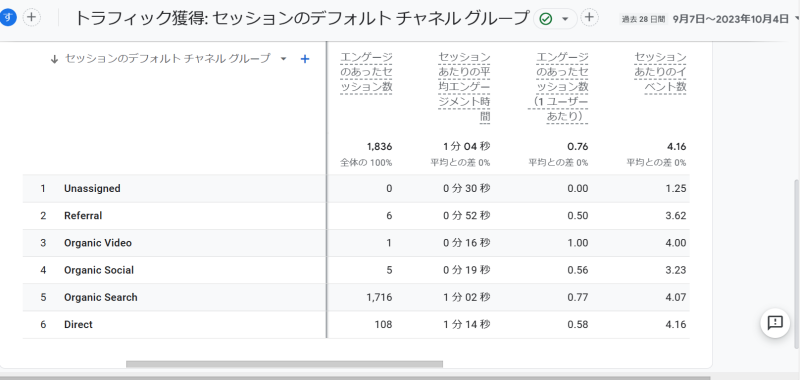The width and height of the screenshot is (800, 380).
Task: Sort by エンゲージのあったセッション数 column header
Action: (x=366, y=72)
